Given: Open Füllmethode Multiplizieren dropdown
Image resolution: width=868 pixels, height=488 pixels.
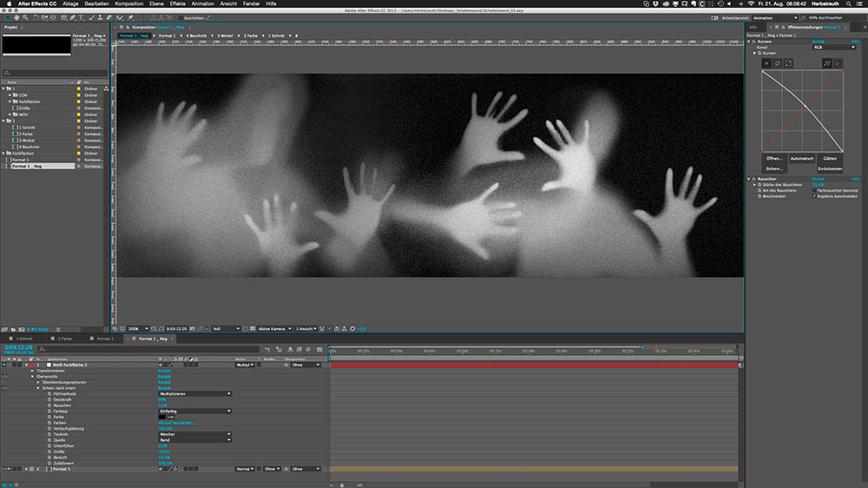Looking at the screenshot, I should pyautogui.click(x=194, y=394).
